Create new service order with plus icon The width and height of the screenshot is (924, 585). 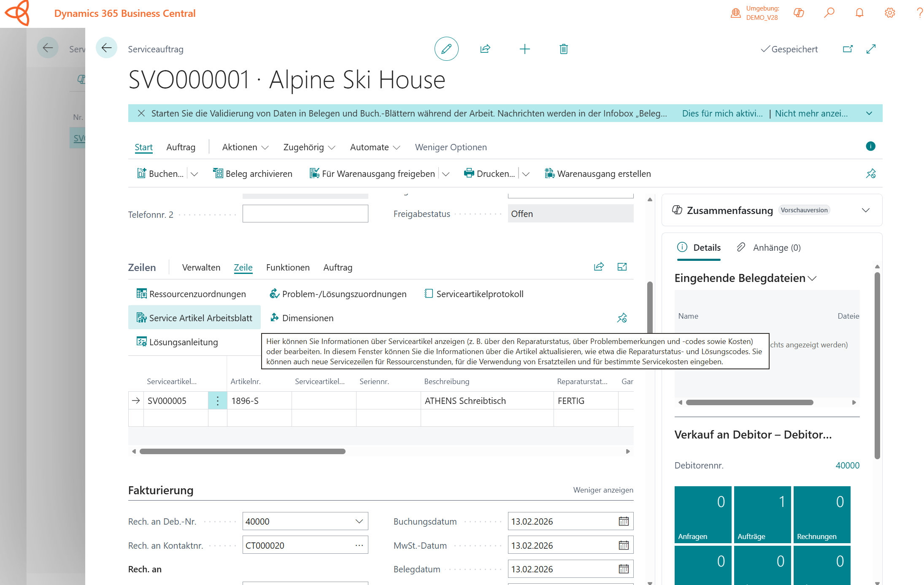[524, 49]
